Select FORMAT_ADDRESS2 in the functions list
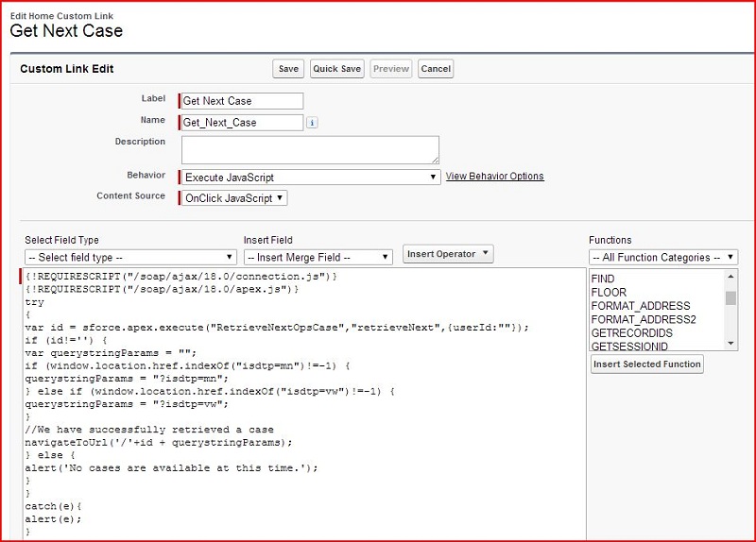 point(644,319)
